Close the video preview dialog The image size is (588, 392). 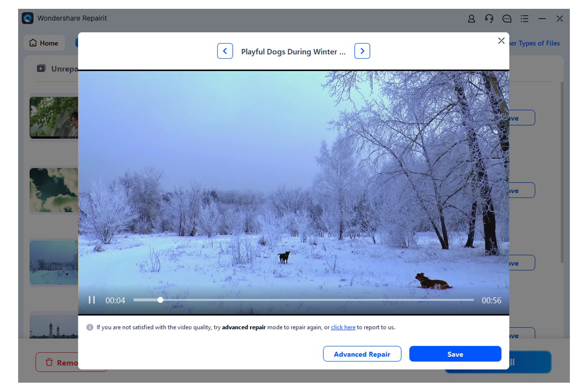click(501, 41)
